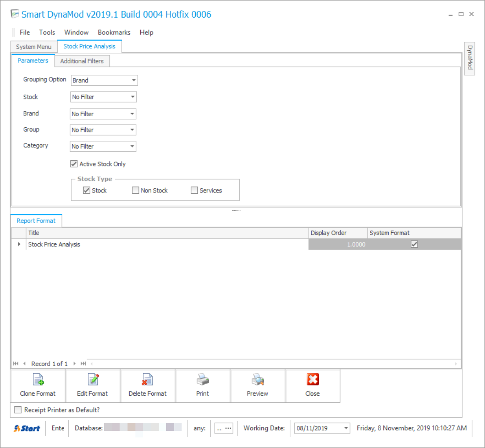Uncheck the Stock type checkbox
The image size is (485, 448).
pyautogui.click(x=87, y=190)
